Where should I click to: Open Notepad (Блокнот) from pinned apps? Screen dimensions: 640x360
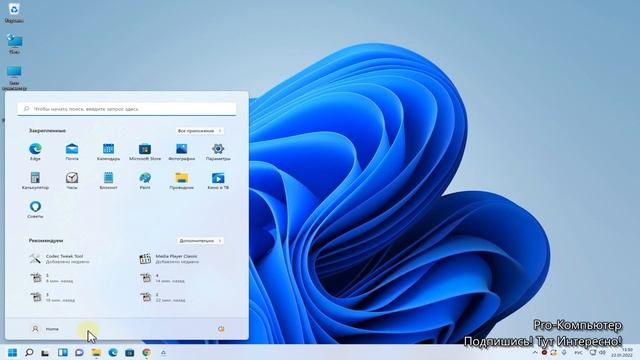pos(108,180)
